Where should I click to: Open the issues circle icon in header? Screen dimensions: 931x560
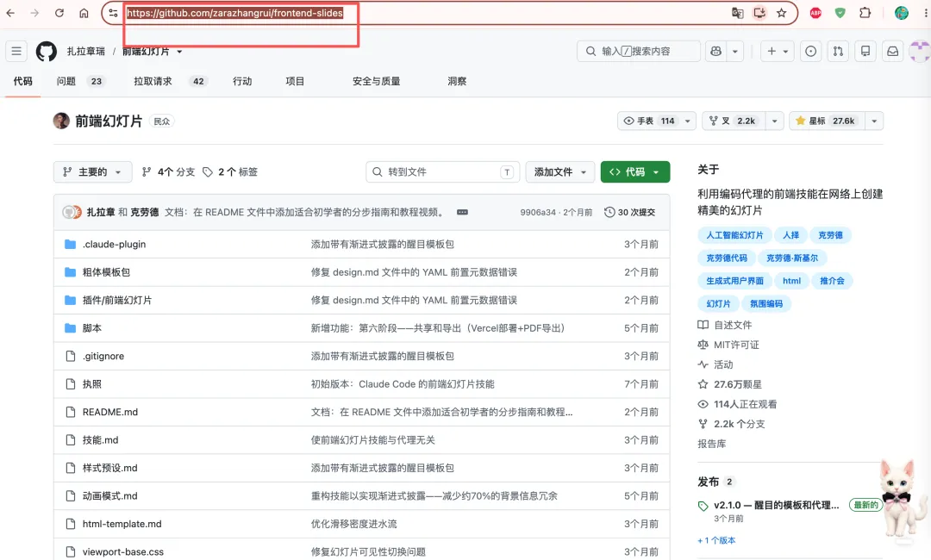click(810, 51)
